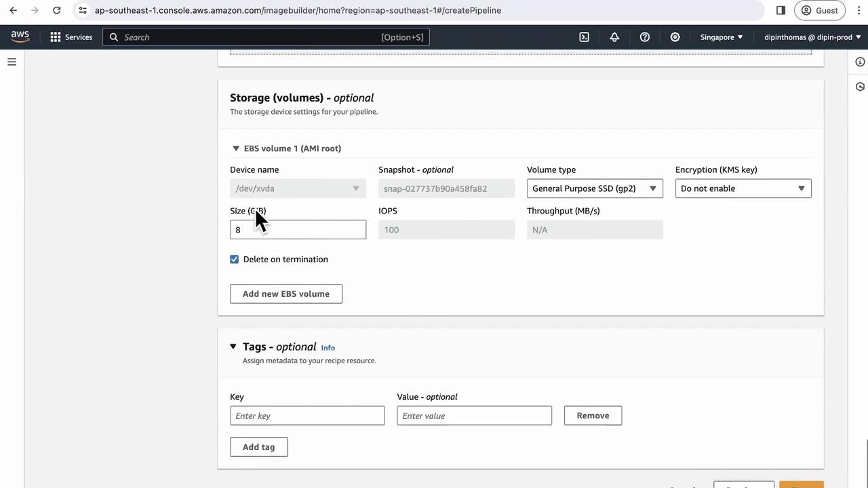Image resolution: width=868 pixels, height=488 pixels.
Task: Click Add new EBS volume button
Action: (x=286, y=293)
